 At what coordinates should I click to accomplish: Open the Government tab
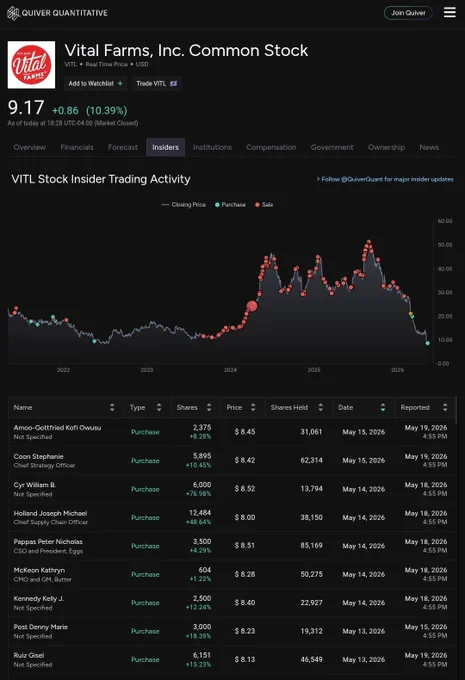[x=332, y=147]
